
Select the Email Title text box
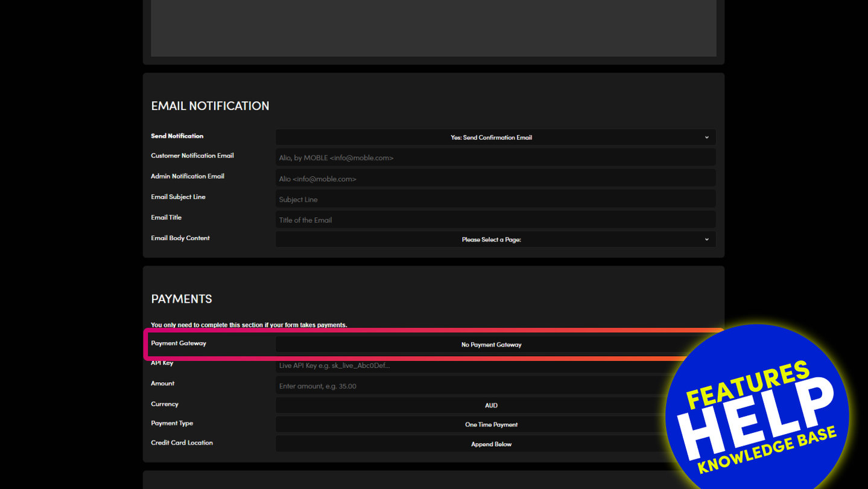(x=495, y=220)
